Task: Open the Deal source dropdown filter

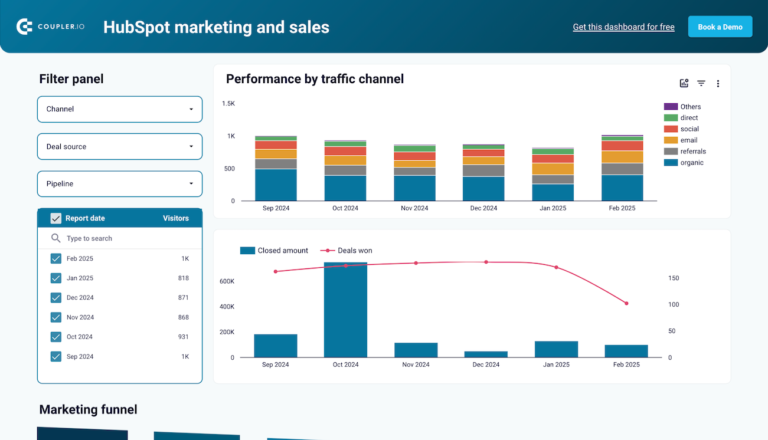Action: pos(120,147)
